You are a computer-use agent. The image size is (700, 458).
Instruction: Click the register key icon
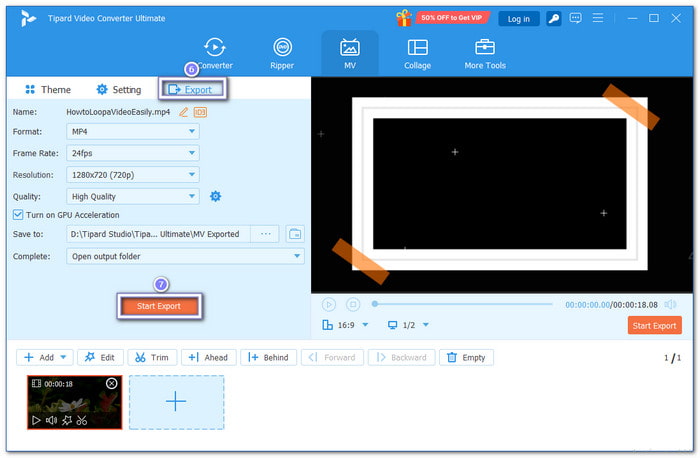(554, 19)
